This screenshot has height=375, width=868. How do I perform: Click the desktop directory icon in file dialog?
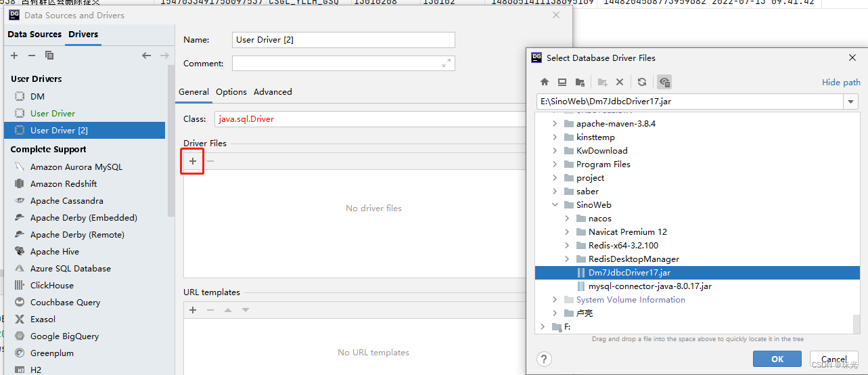(x=562, y=82)
